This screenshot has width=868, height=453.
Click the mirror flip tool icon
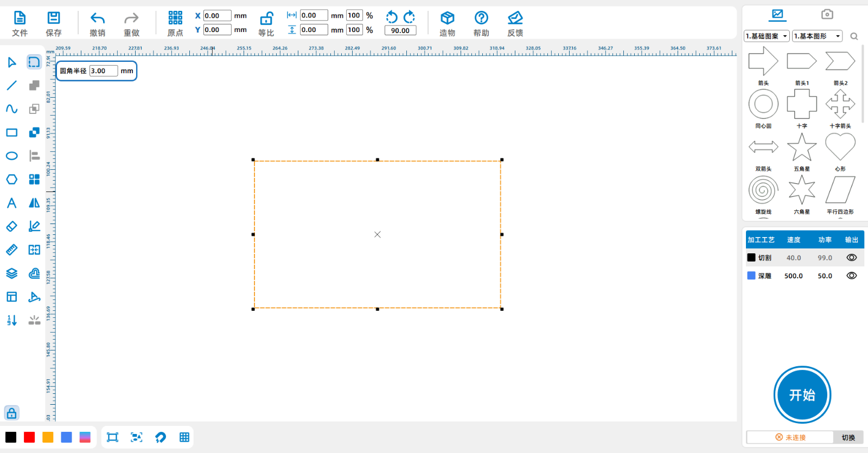point(34,203)
